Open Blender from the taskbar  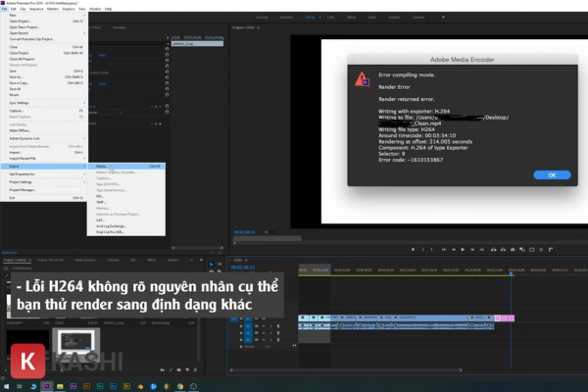click(x=140, y=386)
